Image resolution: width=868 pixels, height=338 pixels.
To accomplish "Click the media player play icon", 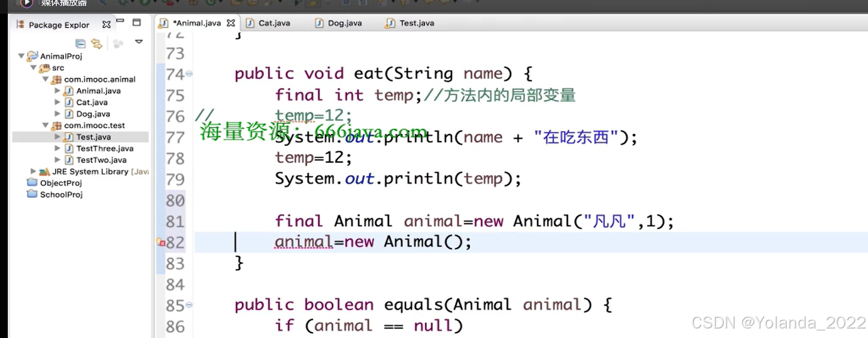I will click(x=26, y=3).
